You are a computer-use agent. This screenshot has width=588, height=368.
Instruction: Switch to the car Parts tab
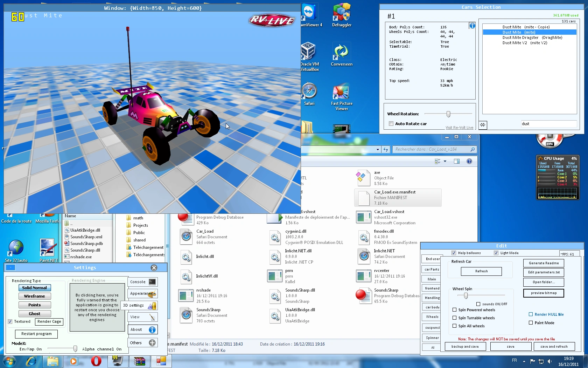coord(432,270)
